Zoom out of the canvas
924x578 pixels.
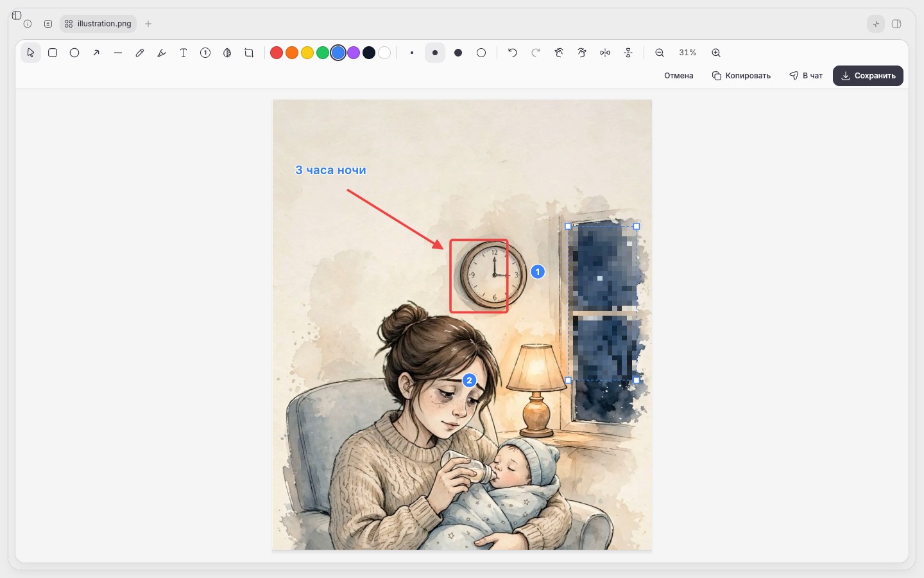tap(660, 53)
